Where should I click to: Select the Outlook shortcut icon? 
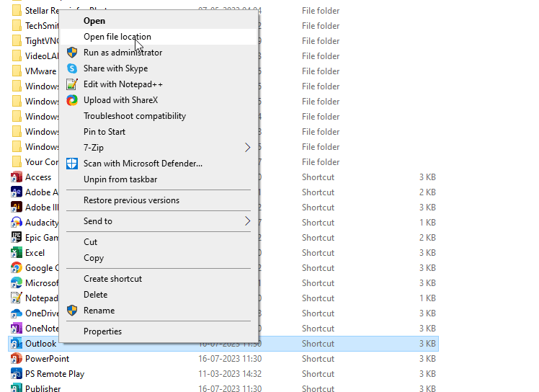click(16, 344)
